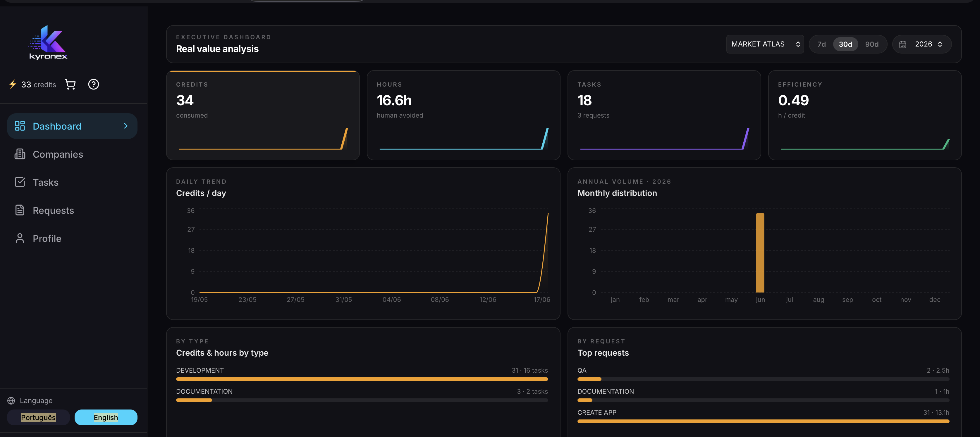Click the 'human avoided' subtitle
Viewport: 980px width, 437px height.
(x=400, y=115)
